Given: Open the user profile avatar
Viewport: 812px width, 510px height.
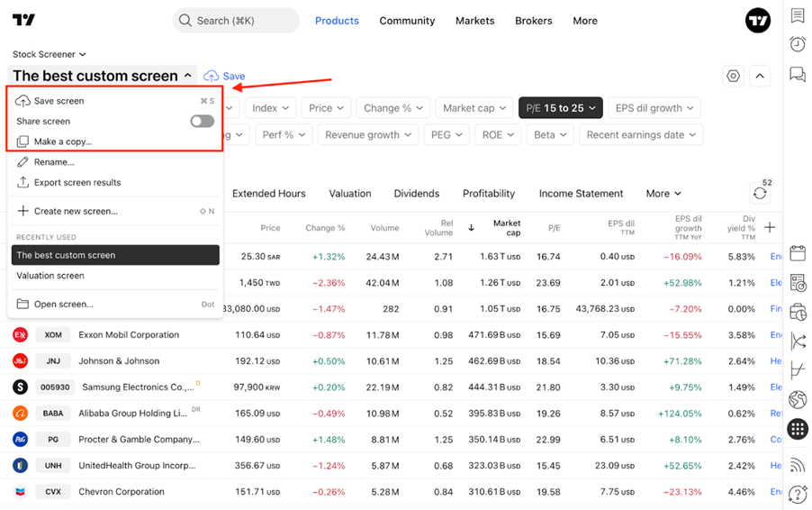Looking at the screenshot, I should pos(758,20).
